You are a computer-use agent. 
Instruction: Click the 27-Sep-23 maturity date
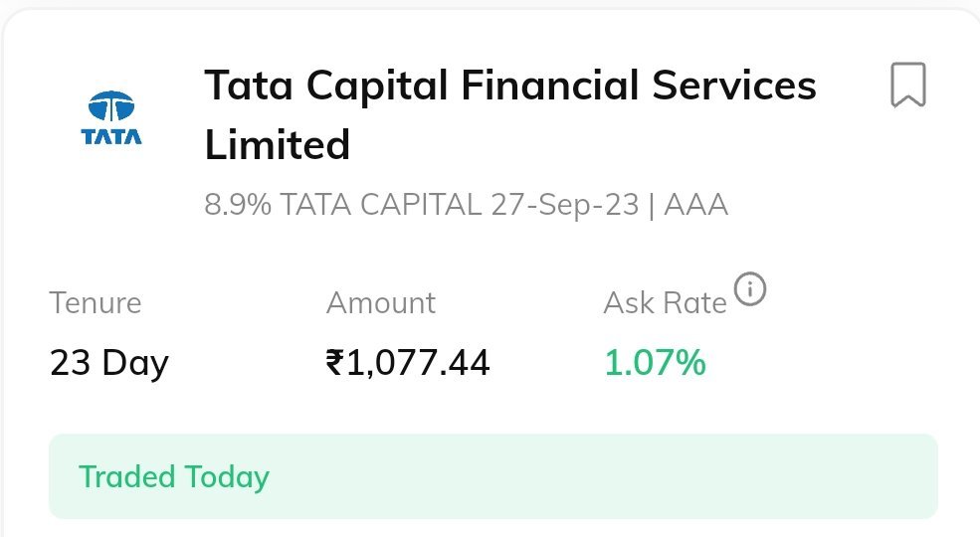(564, 205)
